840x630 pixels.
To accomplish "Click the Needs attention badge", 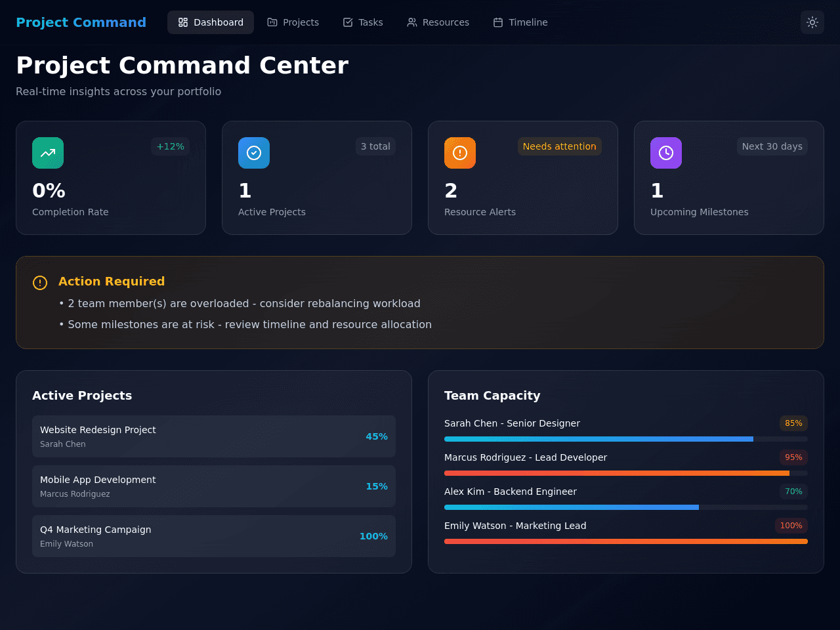I will point(560,146).
